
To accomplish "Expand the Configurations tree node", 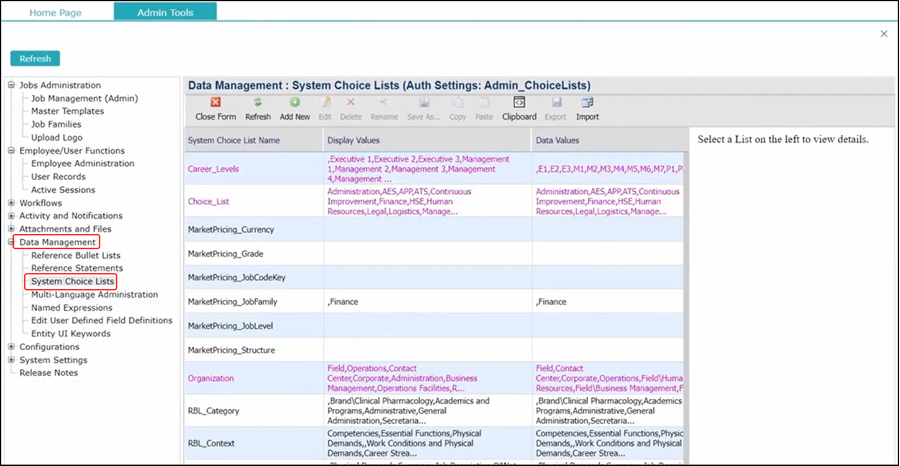I will tap(12, 347).
